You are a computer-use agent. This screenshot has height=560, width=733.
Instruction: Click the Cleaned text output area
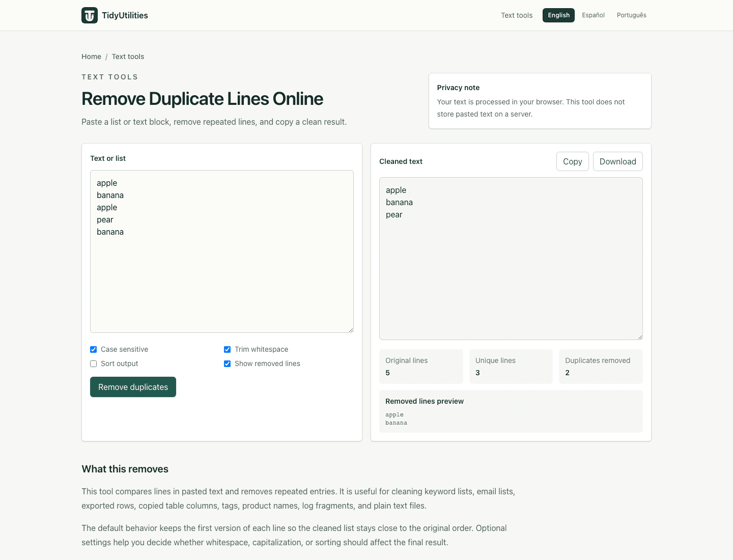(511, 259)
